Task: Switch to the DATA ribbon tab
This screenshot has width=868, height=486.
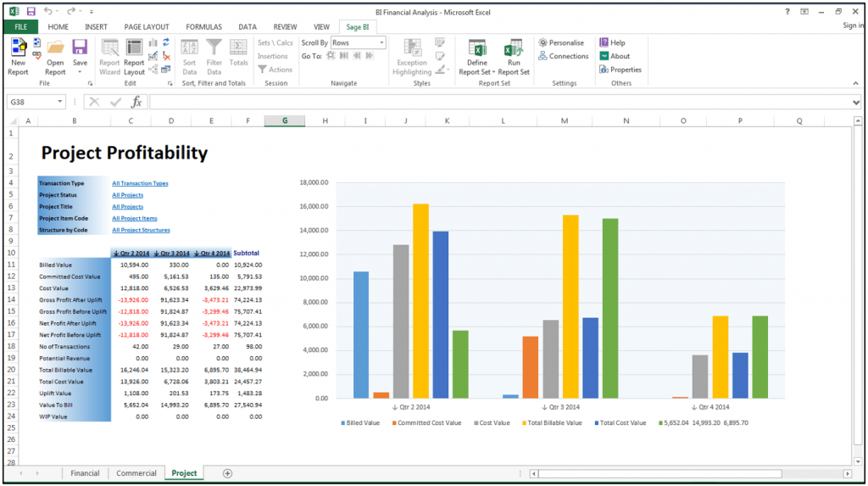Action: point(248,26)
